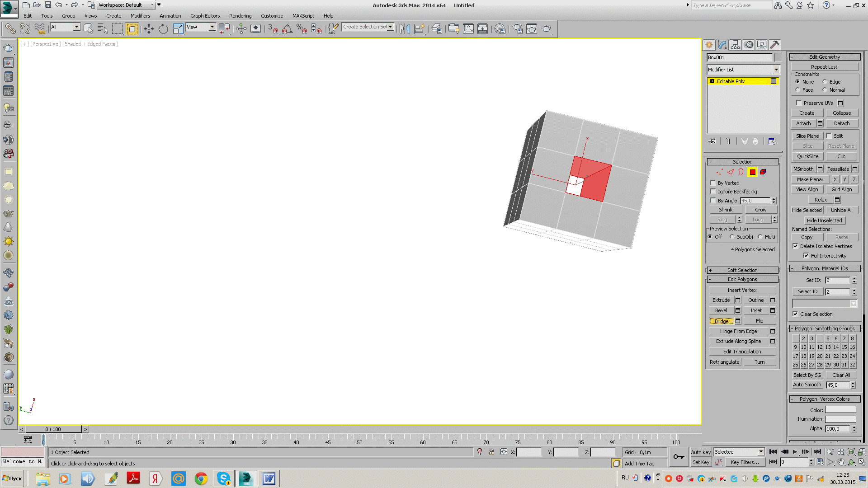
Task: Switch to Polygon sub-object selection level
Action: tap(752, 172)
